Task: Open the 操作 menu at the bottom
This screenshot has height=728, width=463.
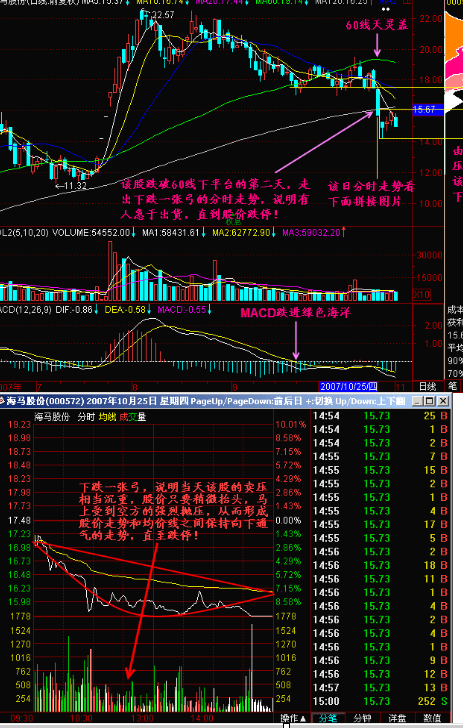Action: pyautogui.click(x=292, y=718)
